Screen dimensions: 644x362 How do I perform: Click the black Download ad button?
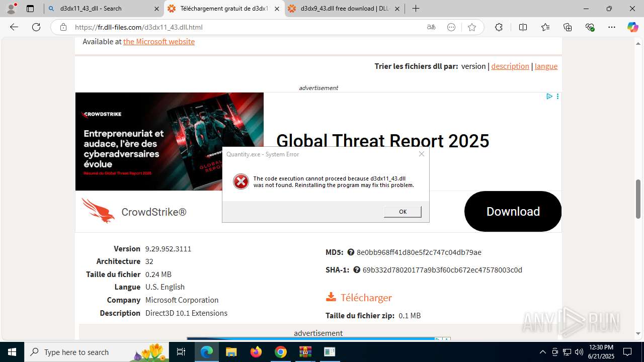coord(513,212)
